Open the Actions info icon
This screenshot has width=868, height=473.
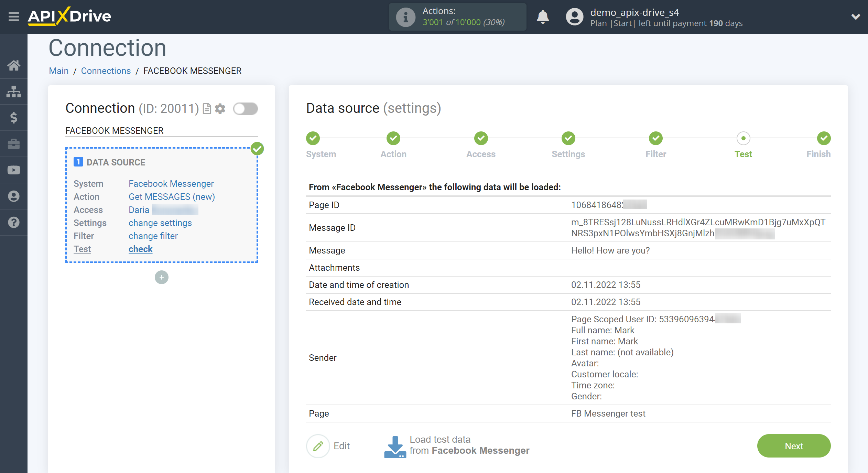click(x=405, y=17)
